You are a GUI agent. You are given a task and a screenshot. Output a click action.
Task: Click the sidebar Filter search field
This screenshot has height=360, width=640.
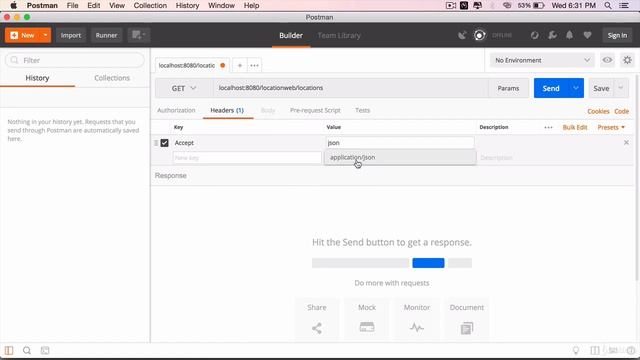[75, 60]
